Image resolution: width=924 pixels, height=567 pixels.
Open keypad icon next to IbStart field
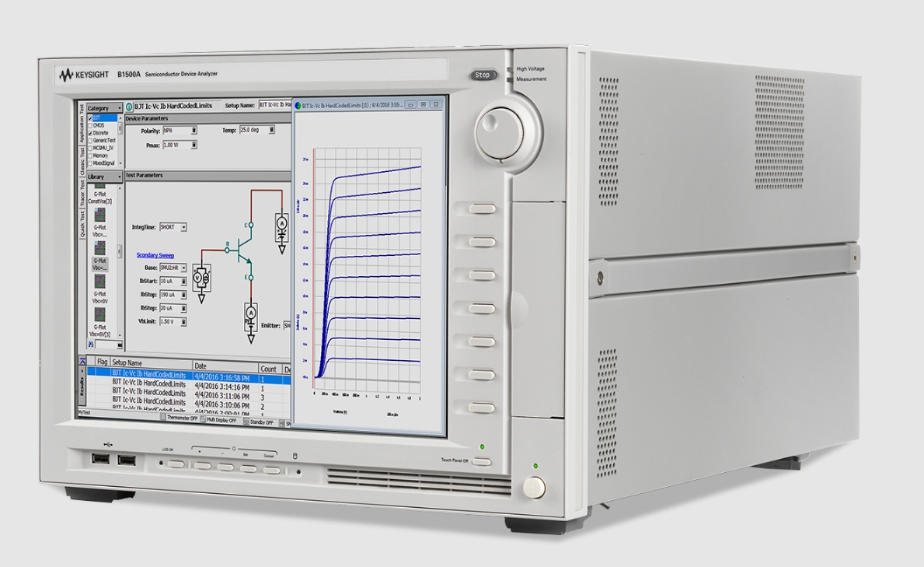pos(184,282)
